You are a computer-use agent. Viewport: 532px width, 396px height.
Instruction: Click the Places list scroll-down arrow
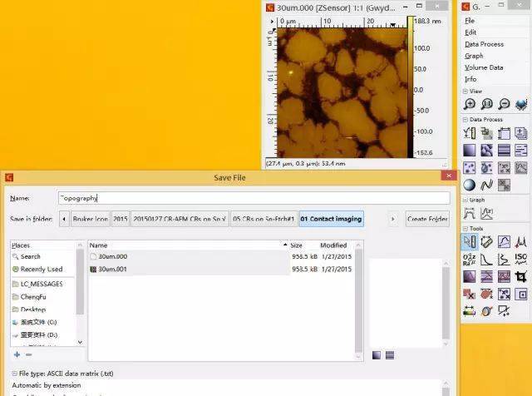80,342
